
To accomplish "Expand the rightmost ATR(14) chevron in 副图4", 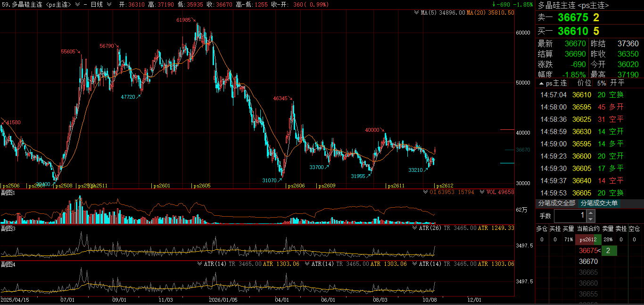I will [x=415, y=263].
